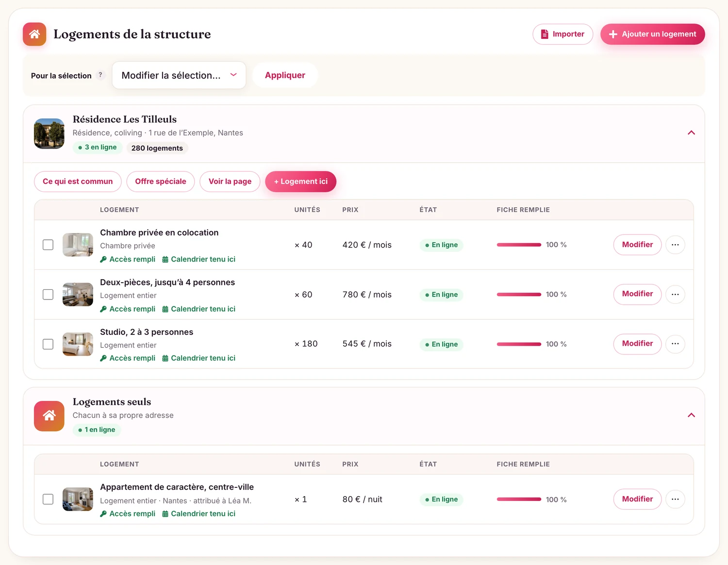The image size is (728, 565).
Task: Click Modifier for Chambre privée en colocation
Action: (638, 245)
